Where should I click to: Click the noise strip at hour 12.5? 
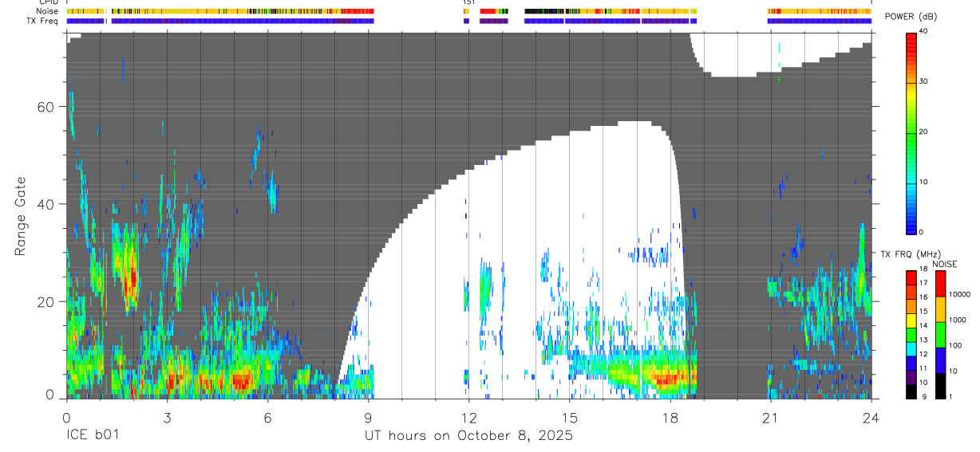493,11
